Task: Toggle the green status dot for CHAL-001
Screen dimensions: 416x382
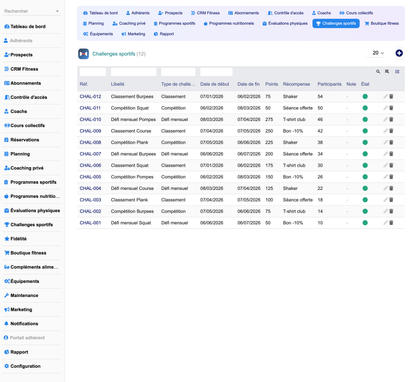Action: point(365,223)
